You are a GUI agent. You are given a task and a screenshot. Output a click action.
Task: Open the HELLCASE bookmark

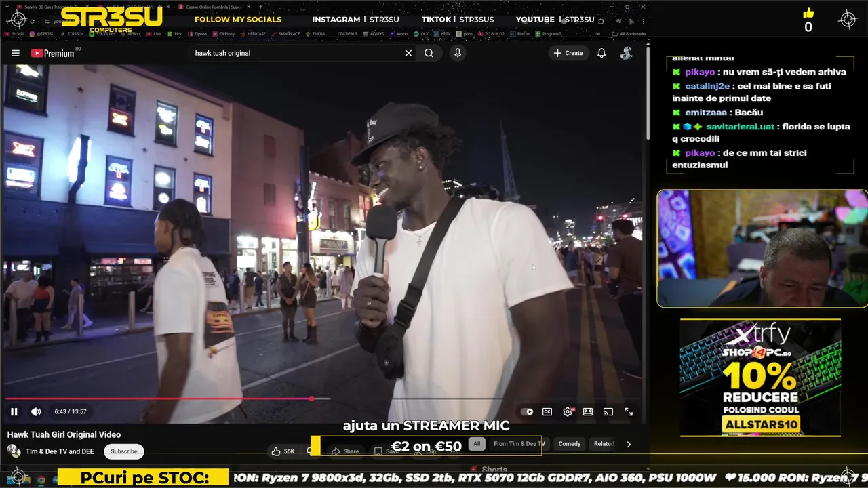253,33
